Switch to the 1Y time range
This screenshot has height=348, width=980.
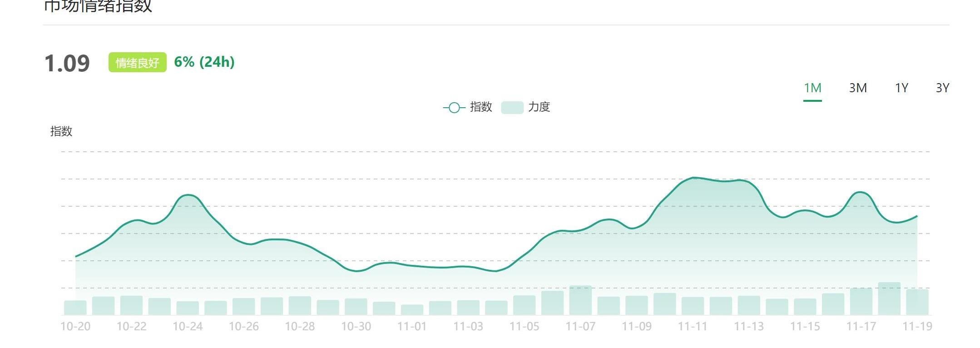click(901, 88)
